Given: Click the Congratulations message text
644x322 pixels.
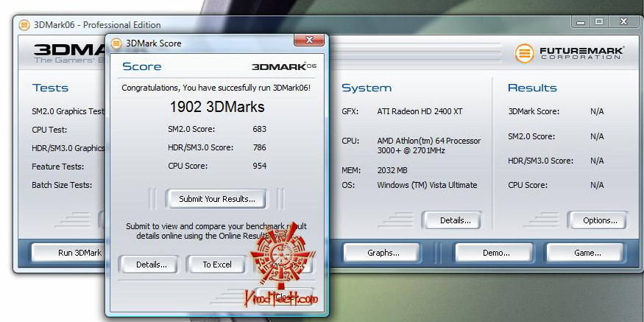Looking at the screenshot, I should click(x=216, y=88).
